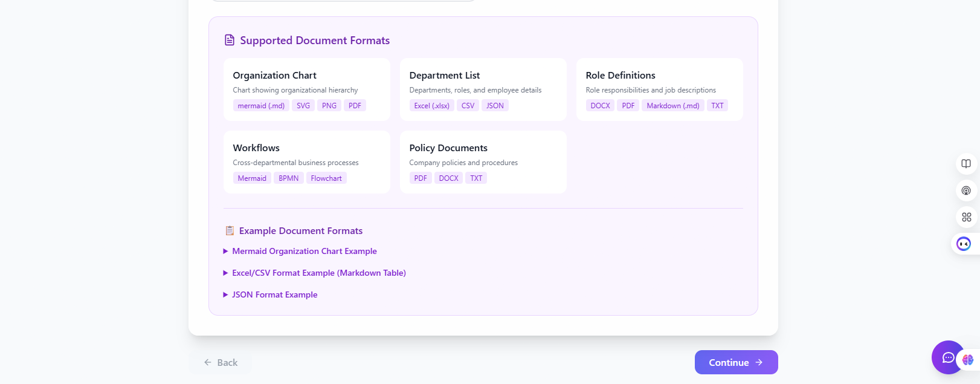Click 'Role responsibilities and job descriptions' text
Image resolution: width=980 pixels, height=384 pixels.
[x=651, y=90]
